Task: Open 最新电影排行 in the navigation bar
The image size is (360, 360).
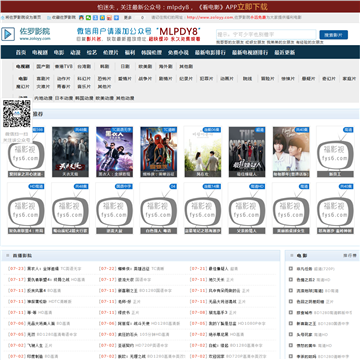Action: (210, 52)
